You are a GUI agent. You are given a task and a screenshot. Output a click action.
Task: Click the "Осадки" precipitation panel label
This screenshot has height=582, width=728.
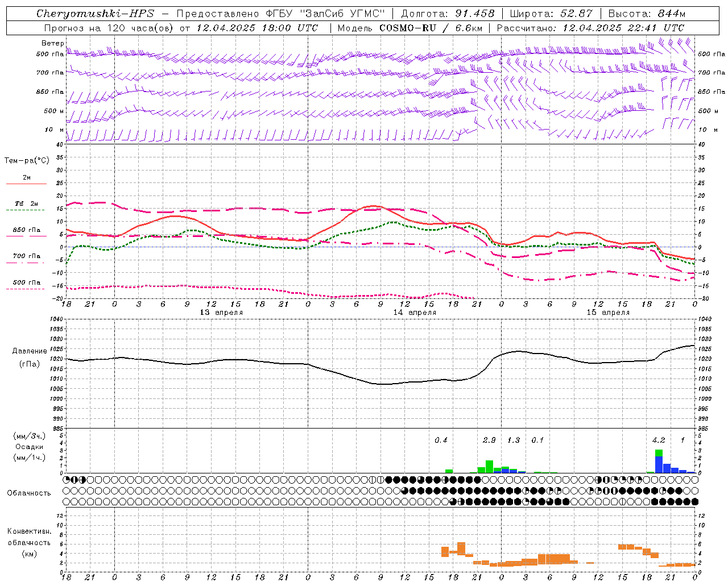(x=30, y=447)
